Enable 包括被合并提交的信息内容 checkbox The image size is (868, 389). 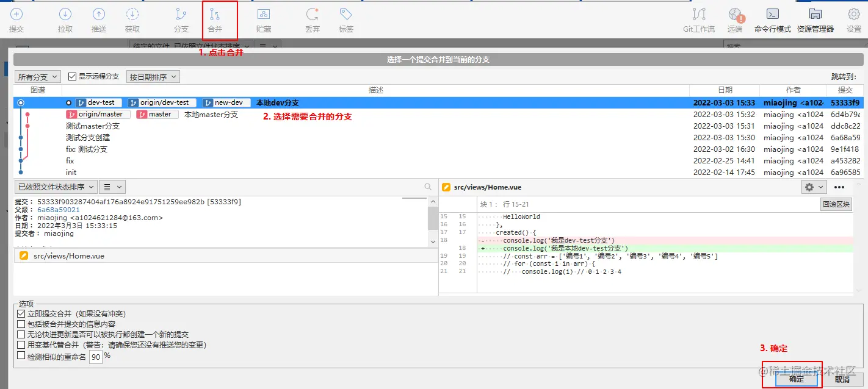click(21, 324)
